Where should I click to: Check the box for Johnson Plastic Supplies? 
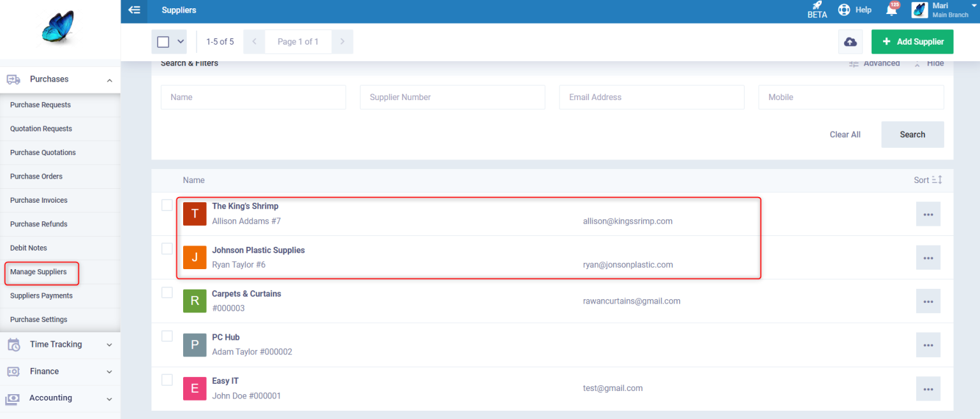tap(167, 249)
